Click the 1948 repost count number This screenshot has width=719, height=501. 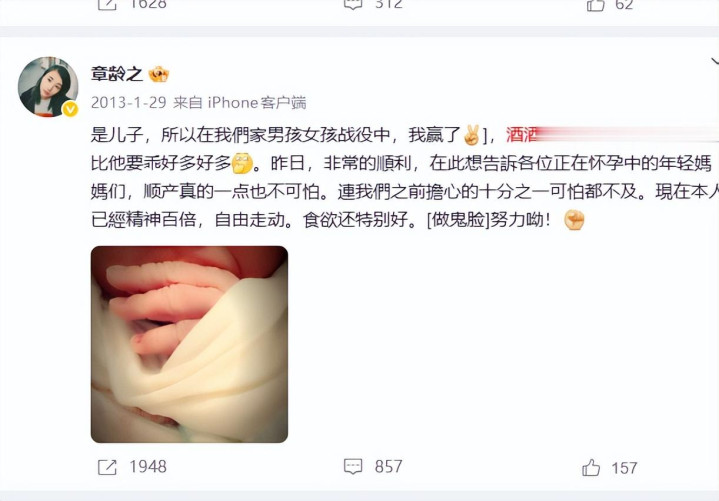coord(148,467)
